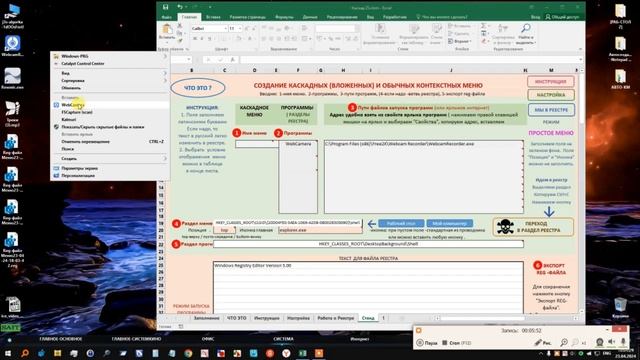Click the НАСТРОЙКА button
This screenshot has width=640, height=360.
click(x=551, y=95)
